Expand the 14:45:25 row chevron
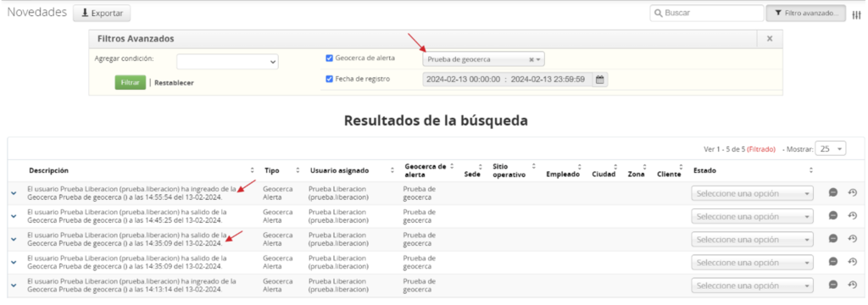Viewport: 868px width, 305px height. pos(14,216)
